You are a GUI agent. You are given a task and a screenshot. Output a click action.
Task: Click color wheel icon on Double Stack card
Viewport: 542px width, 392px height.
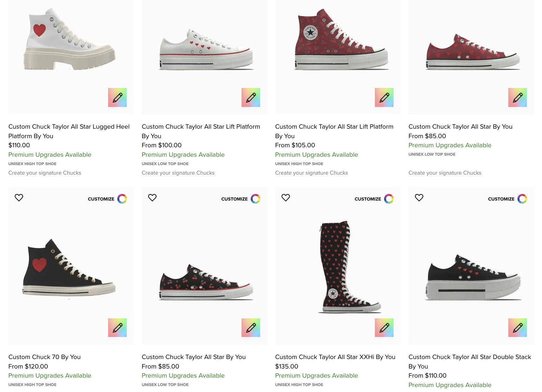522,199
